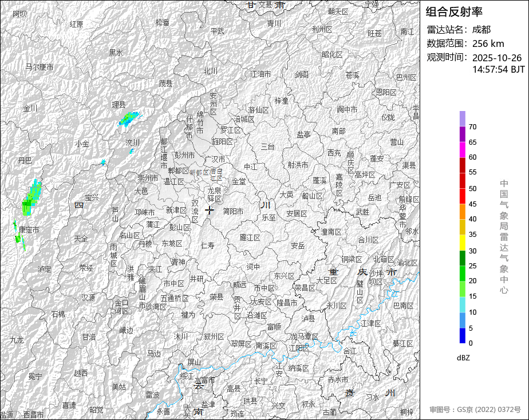Click the 射洪市 map label
The image size is (529, 420).
[298, 165]
